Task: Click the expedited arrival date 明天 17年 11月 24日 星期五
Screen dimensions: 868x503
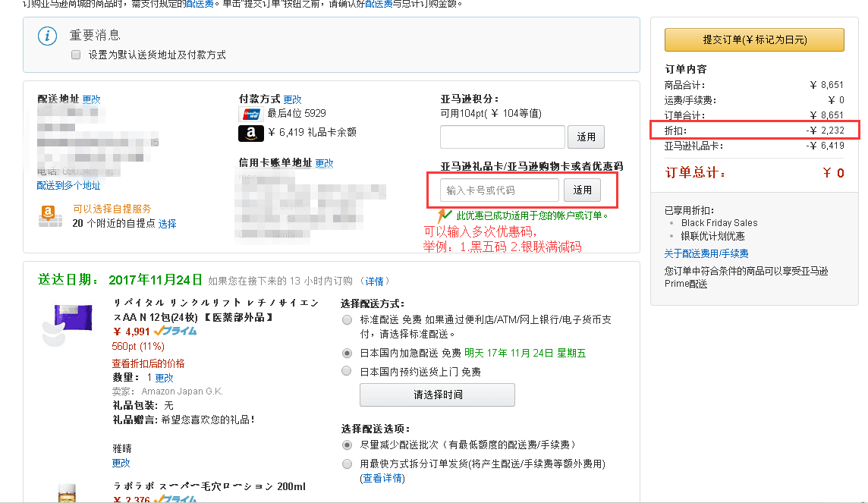Action: (525, 353)
